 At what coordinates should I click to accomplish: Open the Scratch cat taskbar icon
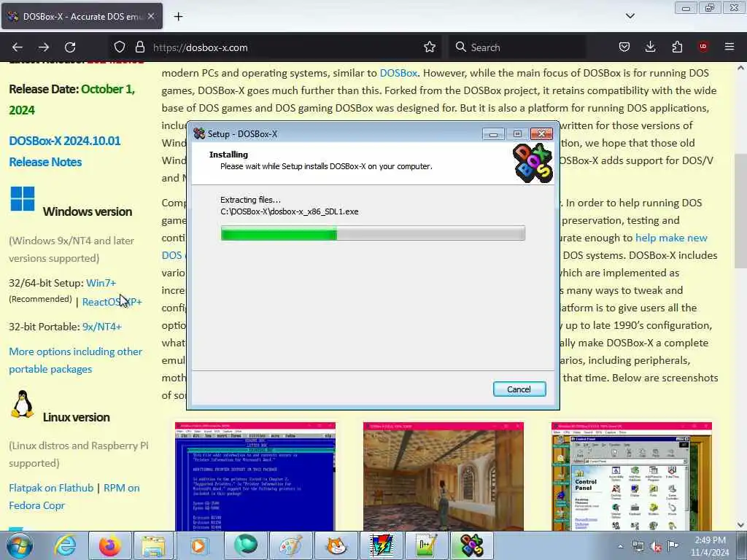click(336, 545)
